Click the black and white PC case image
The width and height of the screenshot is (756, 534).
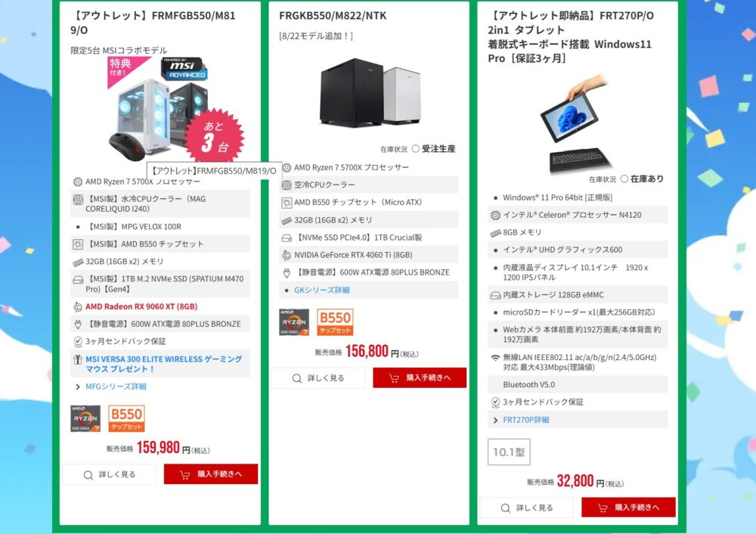(x=370, y=92)
